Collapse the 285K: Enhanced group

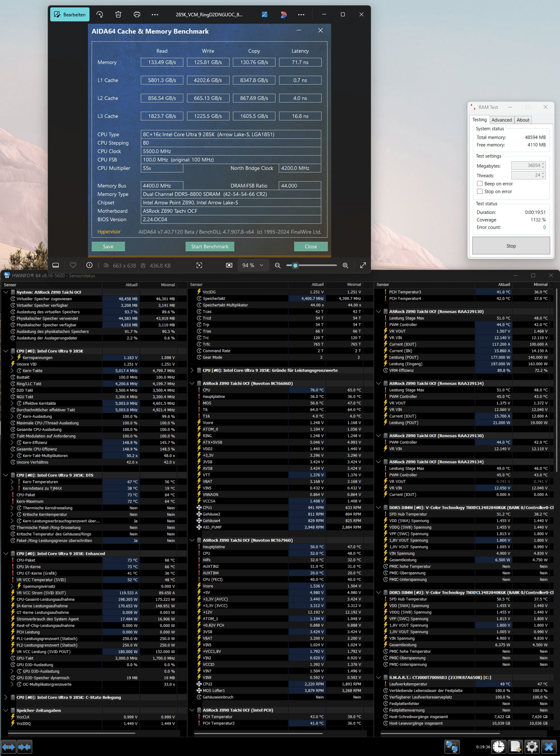click(6, 553)
